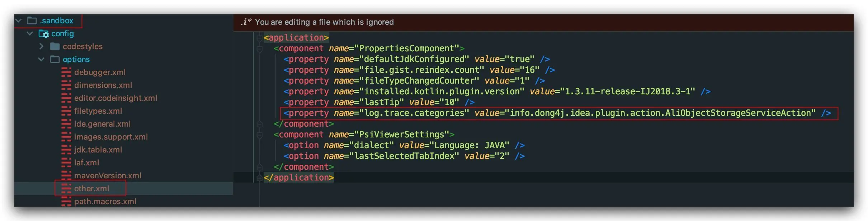Click the laf.xml file icon
This screenshot has width=868, height=221.
pyautogui.click(x=66, y=163)
